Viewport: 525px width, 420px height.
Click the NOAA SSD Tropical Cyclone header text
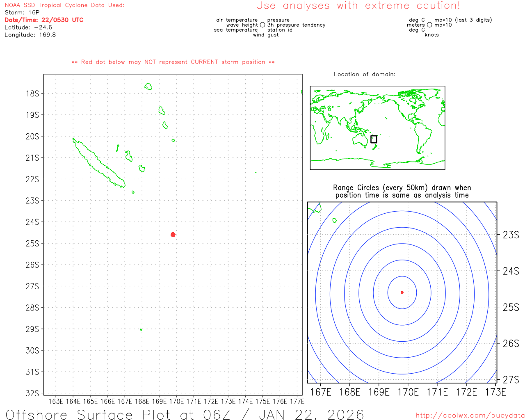64,5
